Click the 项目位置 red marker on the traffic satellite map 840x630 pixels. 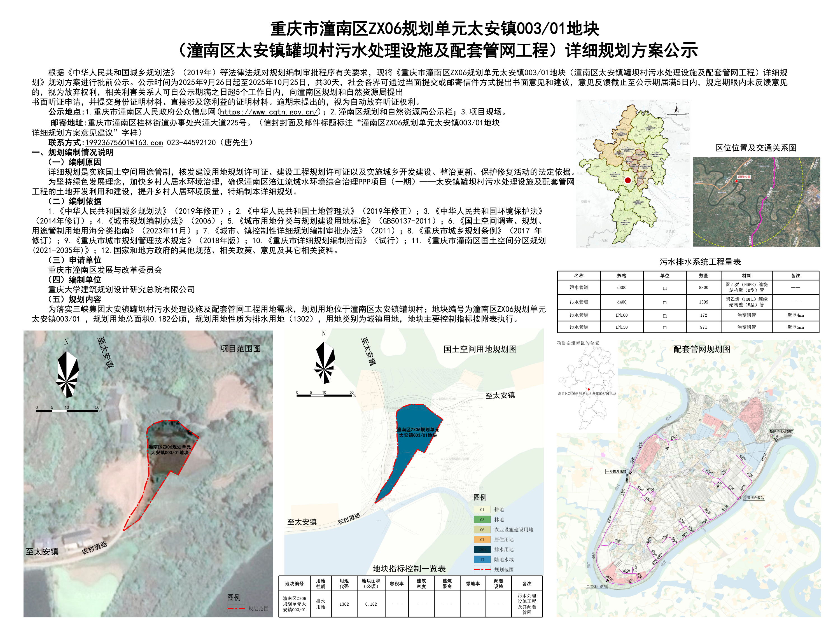(736, 181)
